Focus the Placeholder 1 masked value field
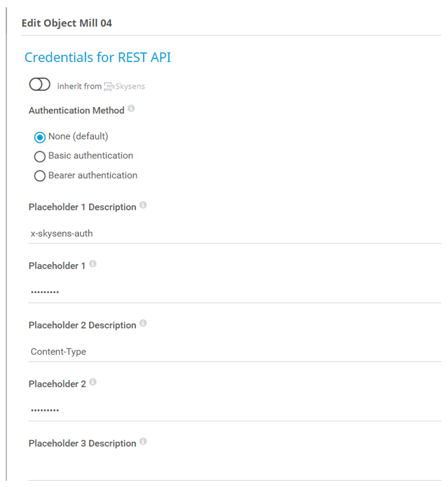 tap(234, 292)
